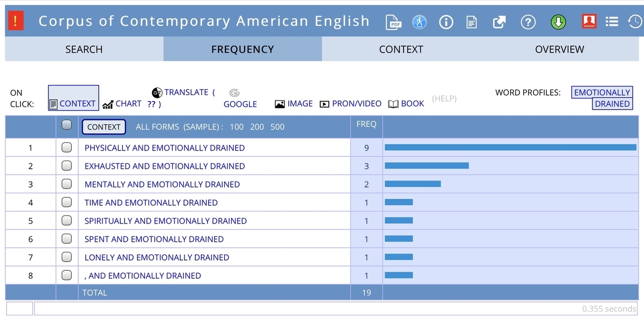This screenshot has width=644, height=317.
Task: Select the GOOGLE on-click option
Action: coord(240,104)
